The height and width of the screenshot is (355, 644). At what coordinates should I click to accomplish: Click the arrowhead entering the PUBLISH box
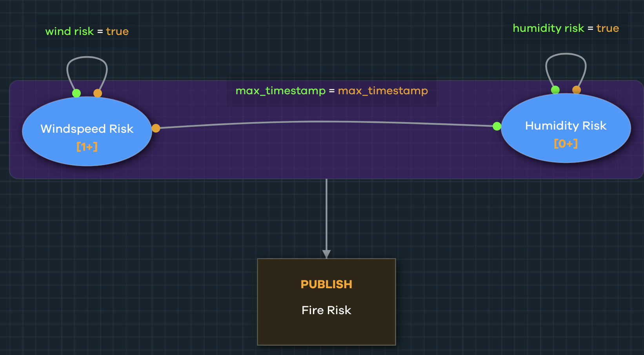(x=326, y=254)
